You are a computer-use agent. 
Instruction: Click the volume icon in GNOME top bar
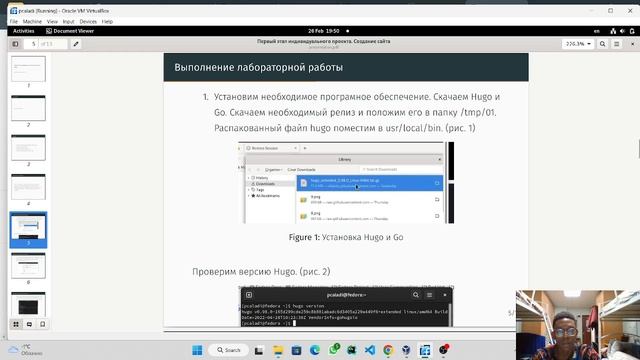[x=622, y=31]
